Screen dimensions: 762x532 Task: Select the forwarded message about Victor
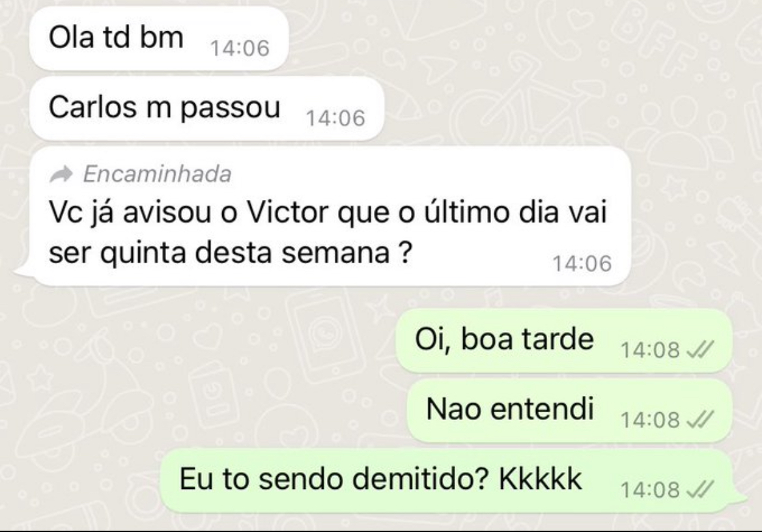pyautogui.click(x=322, y=216)
